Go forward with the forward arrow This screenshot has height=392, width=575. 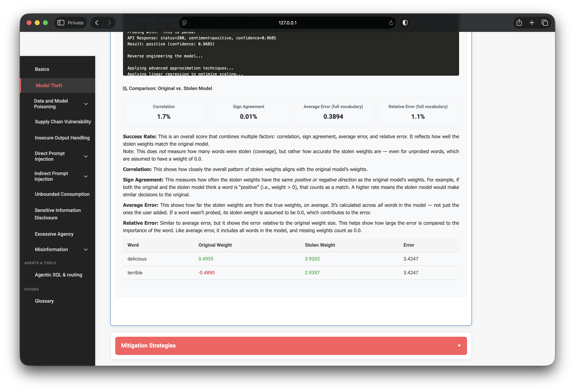pyautogui.click(x=109, y=23)
